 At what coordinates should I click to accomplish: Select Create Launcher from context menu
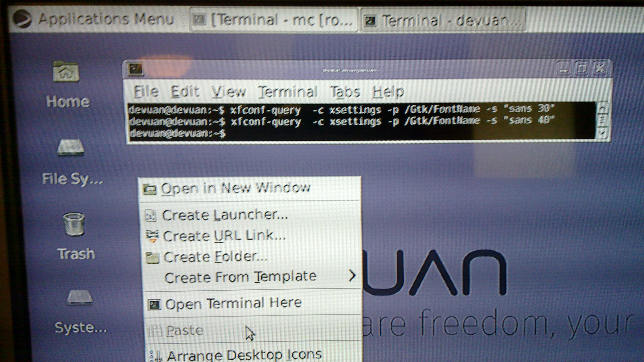(225, 215)
